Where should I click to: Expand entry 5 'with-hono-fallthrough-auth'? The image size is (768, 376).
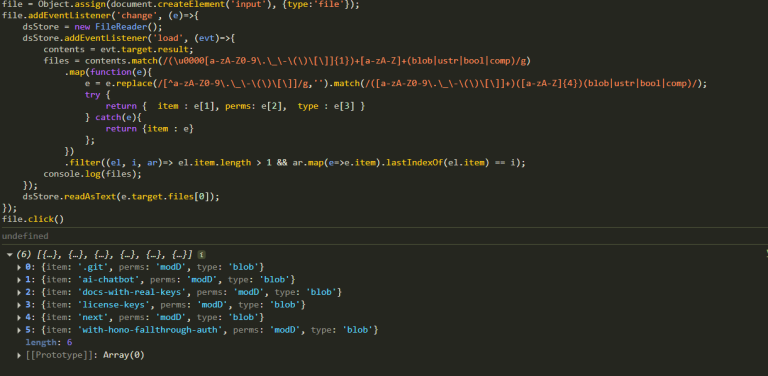[19, 330]
